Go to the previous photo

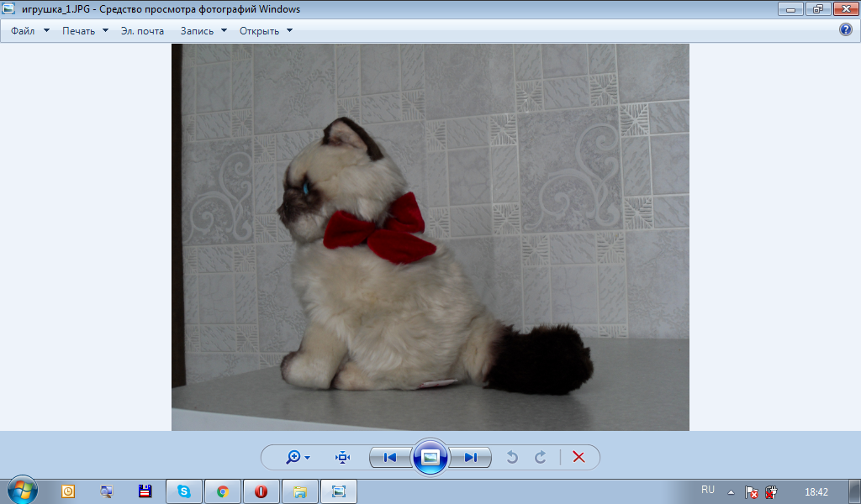(x=389, y=457)
